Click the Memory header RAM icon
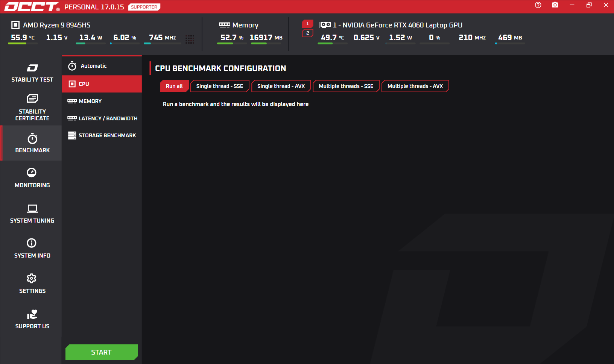This screenshot has height=364, width=614. [225, 25]
